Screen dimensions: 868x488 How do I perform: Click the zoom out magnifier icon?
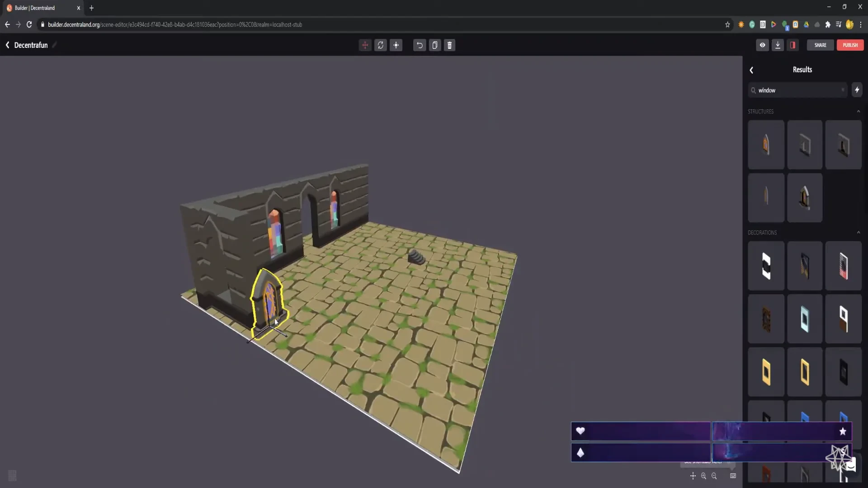[714, 476]
